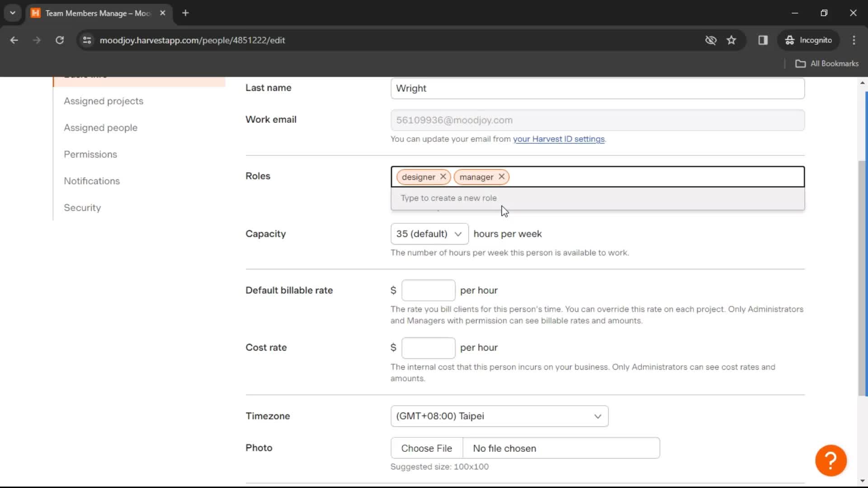Open the orange help question mark button
868x488 pixels.
tap(830, 460)
